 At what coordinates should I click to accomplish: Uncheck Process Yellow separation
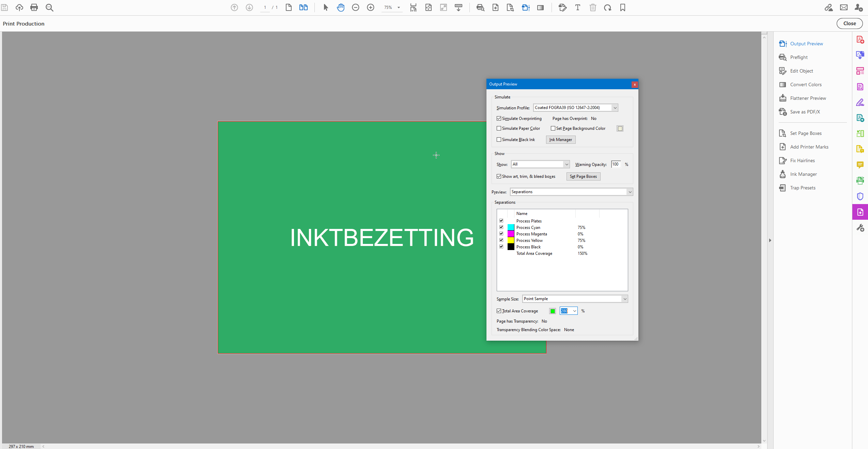pyautogui.click(x=501, y=240)
